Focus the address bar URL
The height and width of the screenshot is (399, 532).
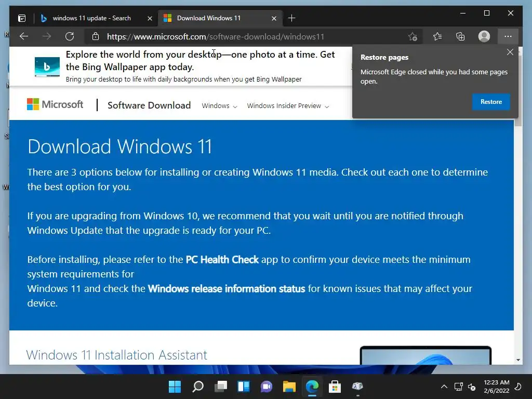click(x=216, y=37)
